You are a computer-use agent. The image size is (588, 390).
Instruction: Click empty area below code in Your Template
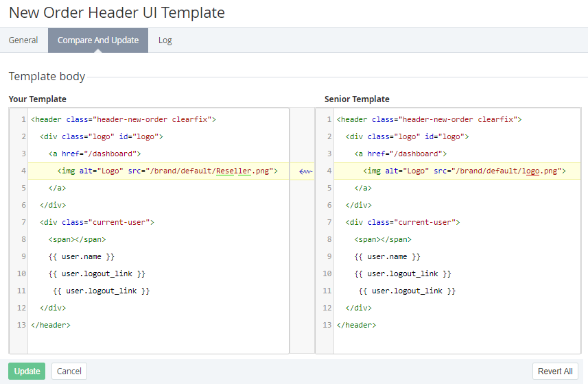(158, 343)
